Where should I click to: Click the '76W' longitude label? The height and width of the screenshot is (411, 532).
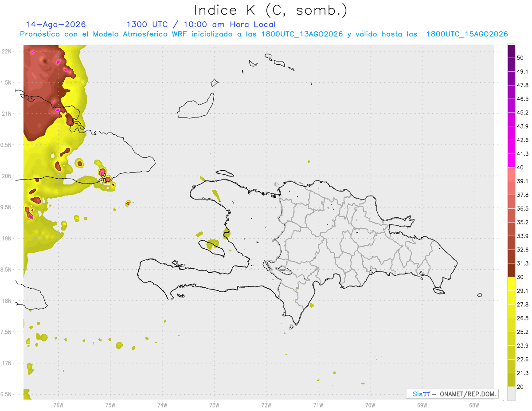click(58, 405)
